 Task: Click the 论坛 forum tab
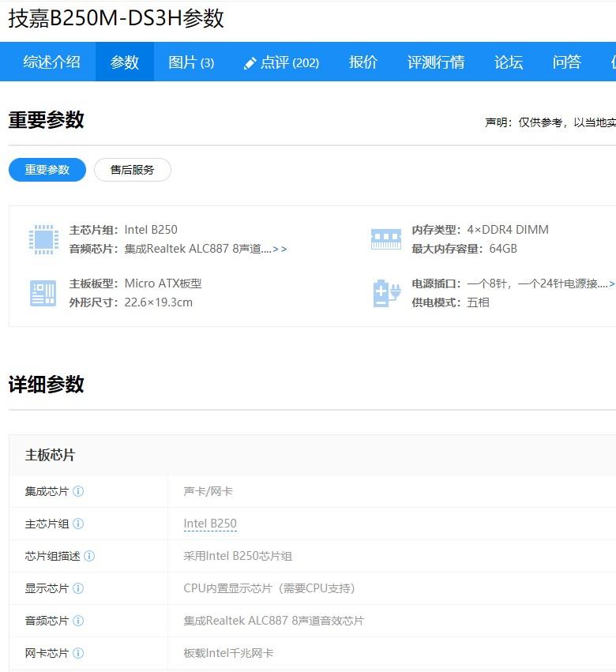pyautogui.click(x=509, y=62)
